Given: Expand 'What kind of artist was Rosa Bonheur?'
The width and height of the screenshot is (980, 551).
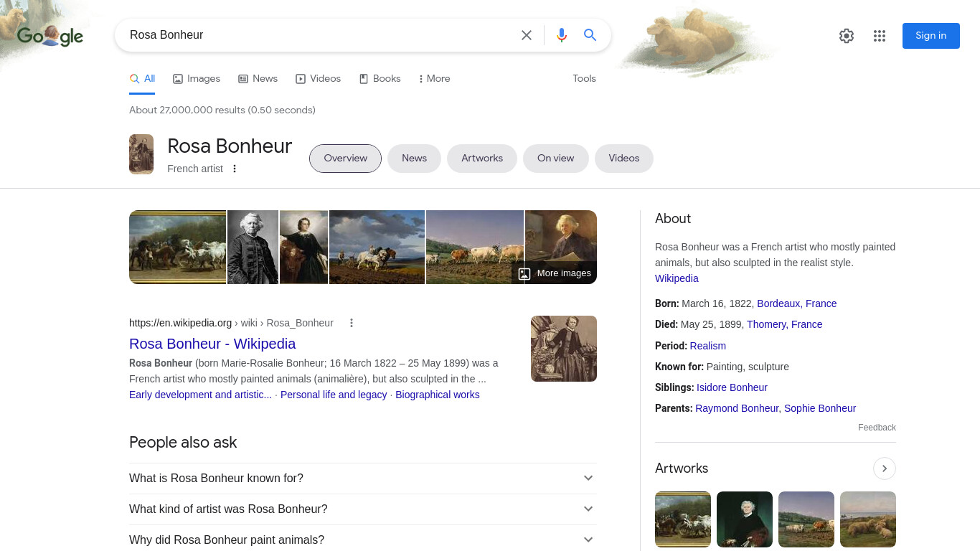Looking at the screenshot, I should click(363, 509).
